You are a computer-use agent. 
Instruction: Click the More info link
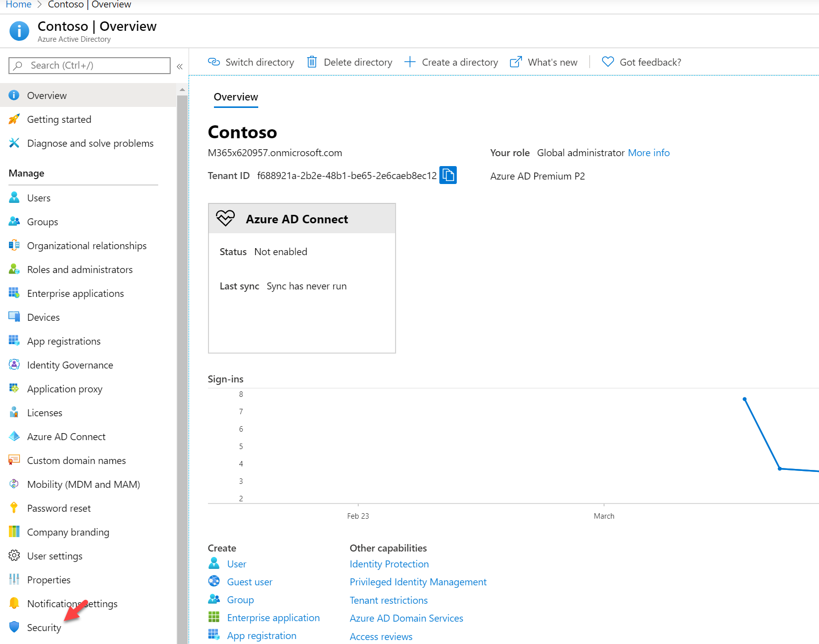[x=649, y=153]
